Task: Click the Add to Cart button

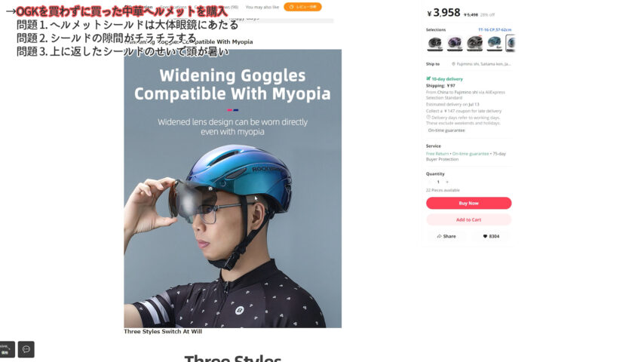Action: [x=468, y=219]
